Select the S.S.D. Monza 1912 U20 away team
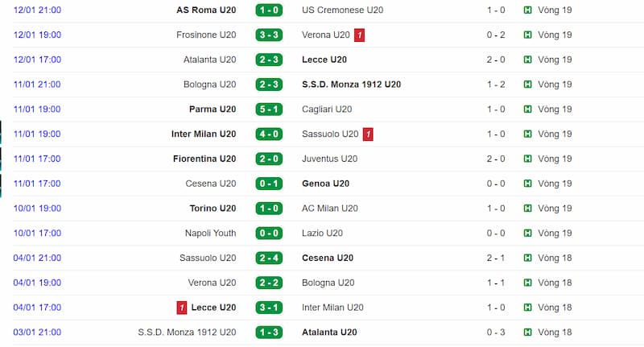This screenshot has height=347, width=644. tap(351, 85)
